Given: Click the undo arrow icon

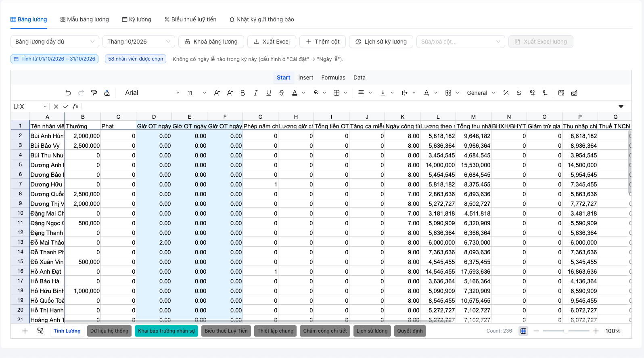Looking at the screenshot, I should pos(68,93).
